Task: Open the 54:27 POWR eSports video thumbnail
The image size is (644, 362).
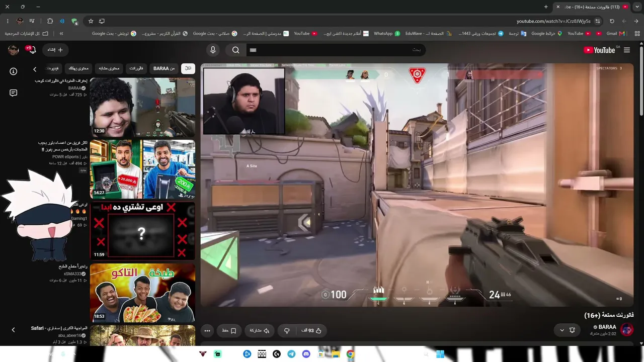Action: pos(142,169)
